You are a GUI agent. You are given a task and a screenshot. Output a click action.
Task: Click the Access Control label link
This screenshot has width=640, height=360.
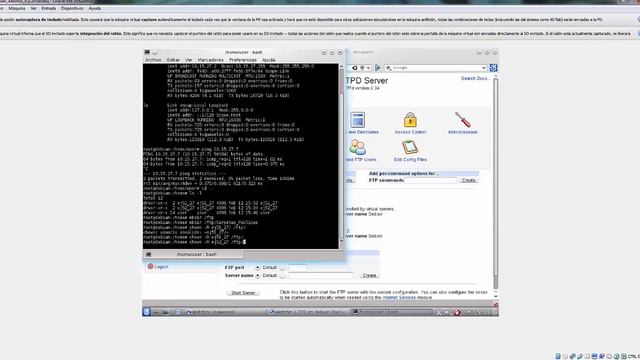point(410,132)
